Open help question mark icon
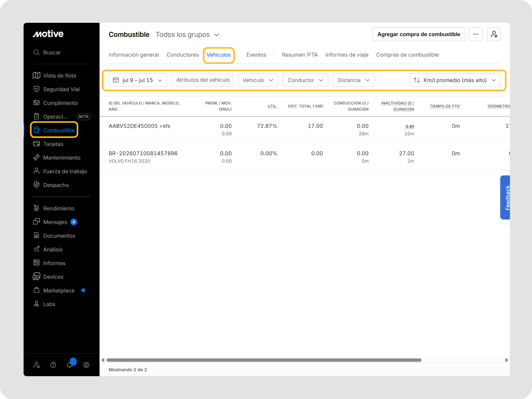The height and width of the screenshot is (399, 532). click(53, 365)
